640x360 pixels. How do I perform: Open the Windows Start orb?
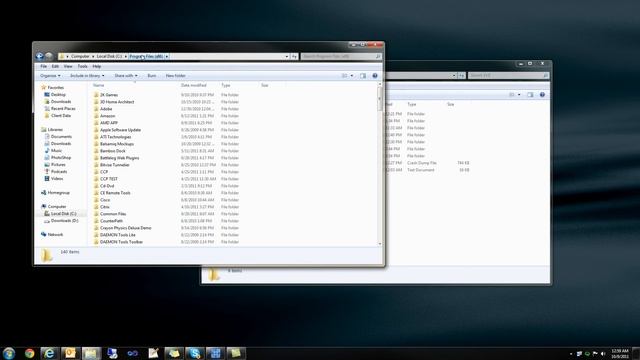(x=9, y=353)
